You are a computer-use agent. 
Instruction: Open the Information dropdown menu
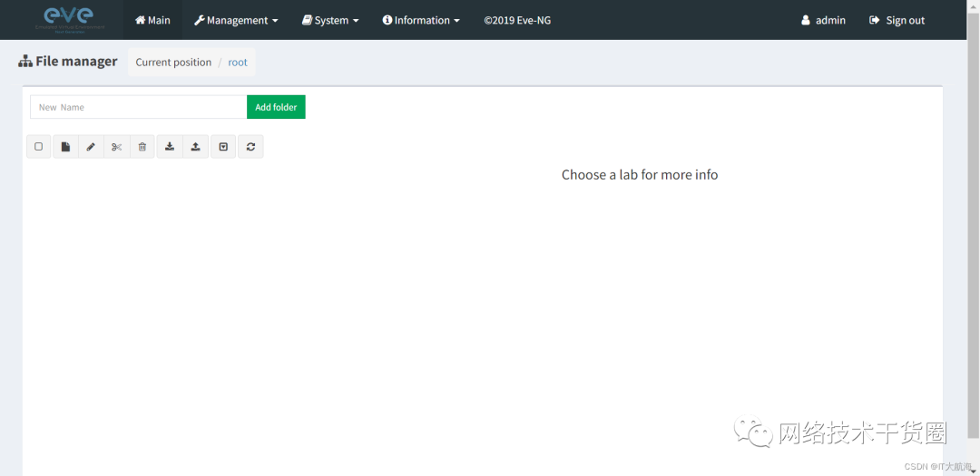point(421,20)
